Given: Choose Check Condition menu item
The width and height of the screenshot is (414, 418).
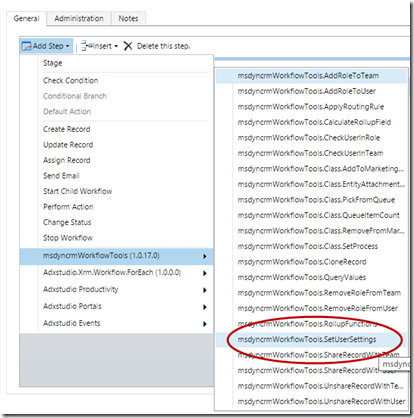Looking at the screenshot, I should (x=71, y=80).
